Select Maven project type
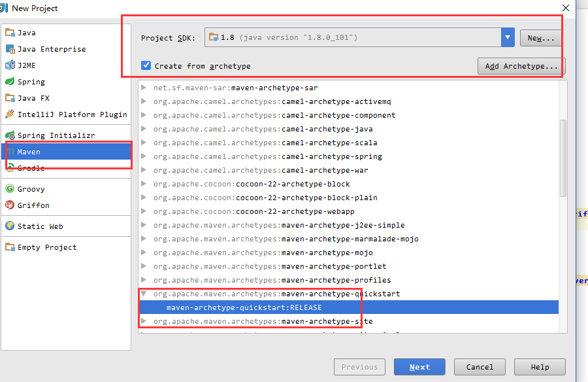 66,152
